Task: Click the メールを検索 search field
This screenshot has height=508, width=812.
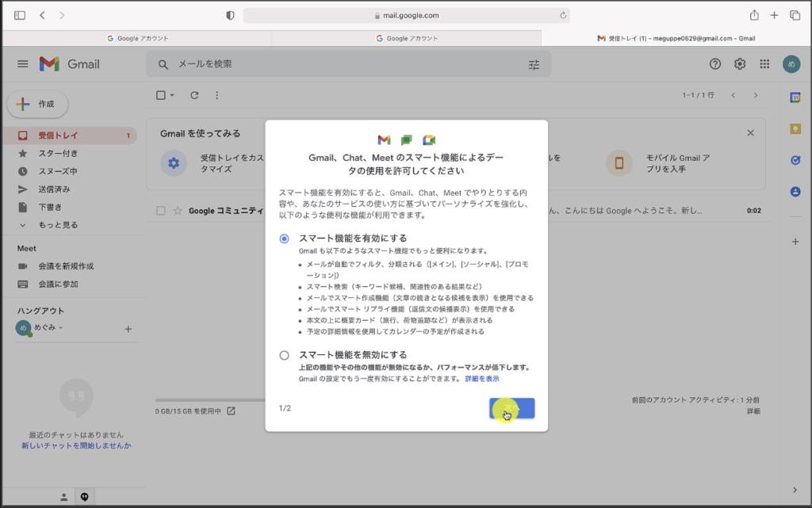Action: 348,64
